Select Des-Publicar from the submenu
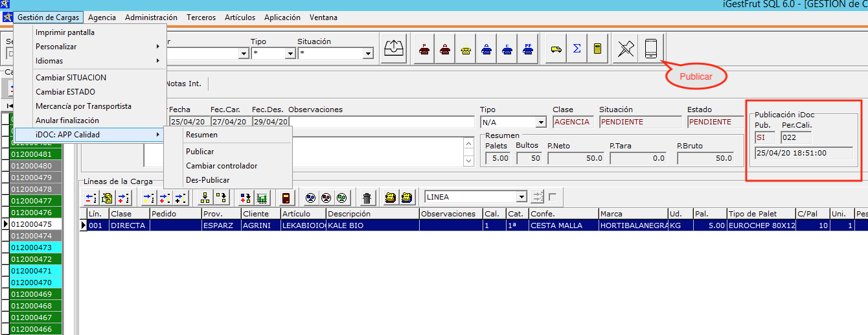The height and width of the screenshot is (335, 868). click(x=207, y=180)
